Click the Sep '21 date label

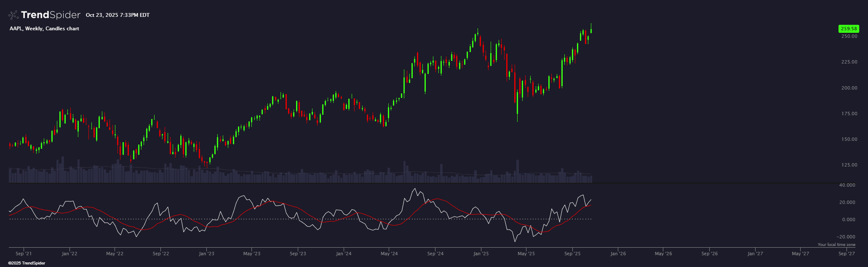24,254
